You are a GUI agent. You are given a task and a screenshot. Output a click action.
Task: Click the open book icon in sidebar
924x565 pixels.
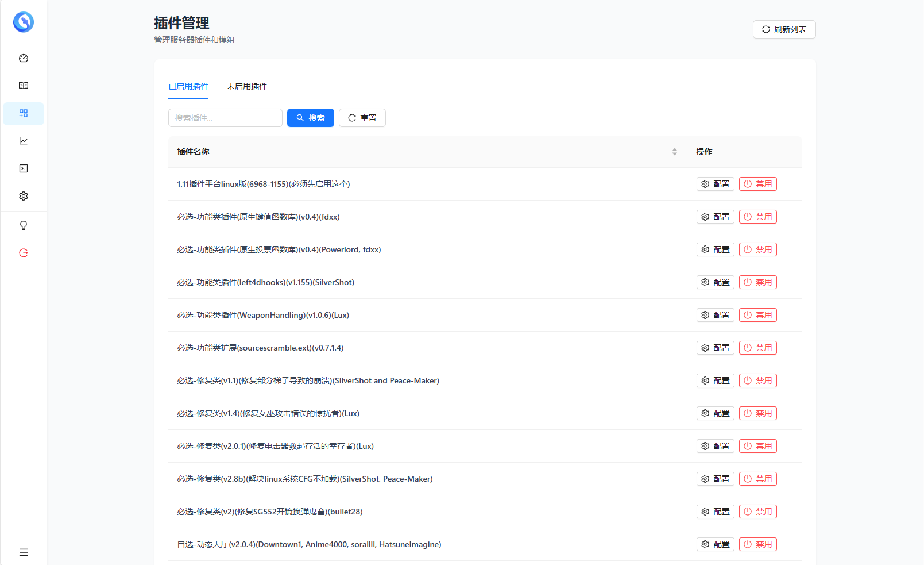[x=24, y=86]
